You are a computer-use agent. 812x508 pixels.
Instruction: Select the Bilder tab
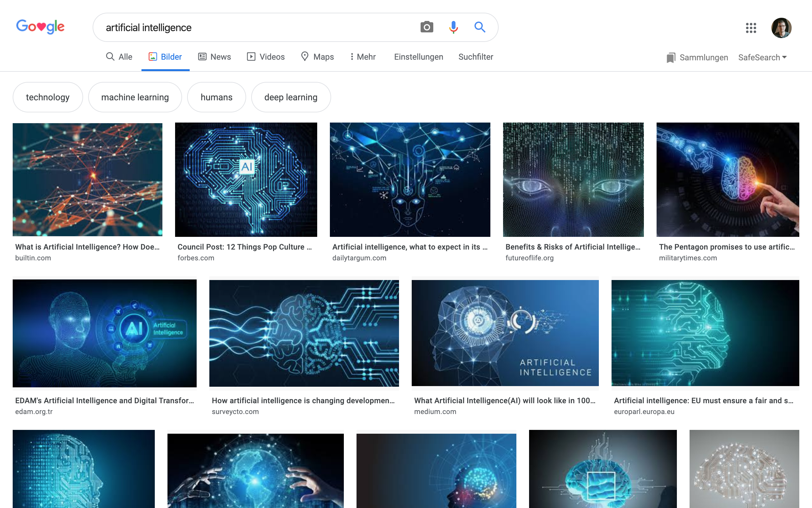[x=166, y=57]
